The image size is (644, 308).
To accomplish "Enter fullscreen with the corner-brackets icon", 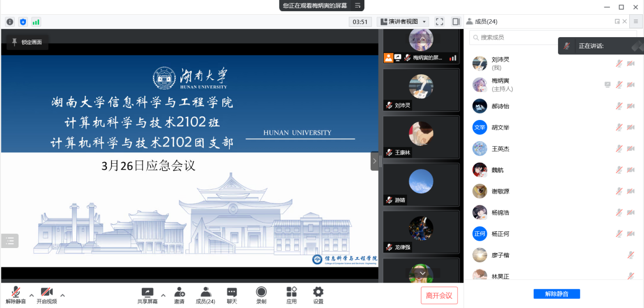I will point(440,22).
